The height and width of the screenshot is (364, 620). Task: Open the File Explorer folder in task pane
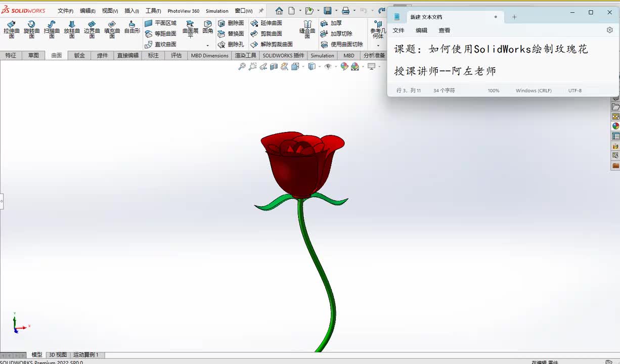click(615, 107)
